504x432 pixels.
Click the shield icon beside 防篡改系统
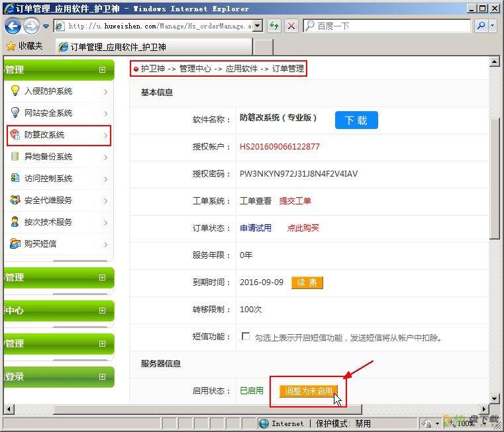[x=15, y=134]
